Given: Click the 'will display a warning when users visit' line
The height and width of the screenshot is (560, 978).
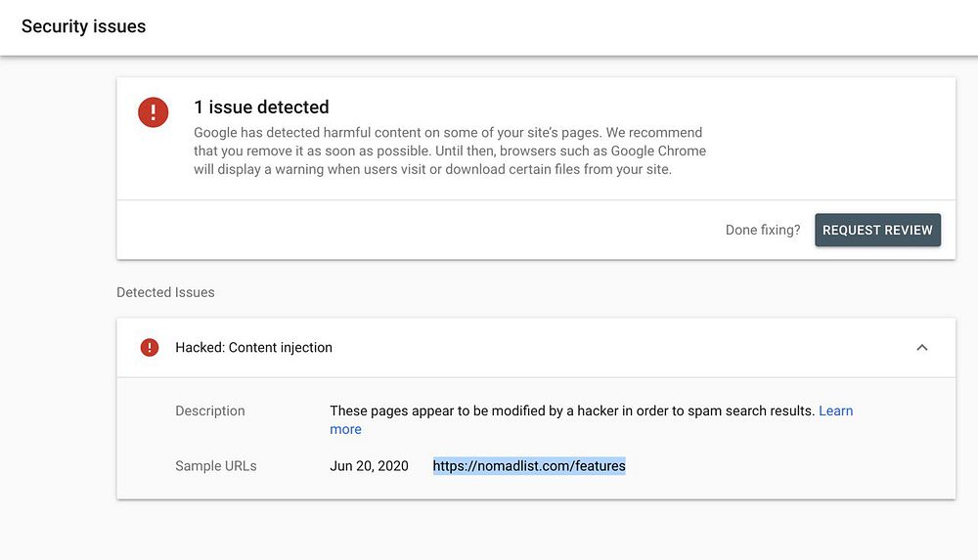Looking at the screenshot, I should [x=432, y=169].
